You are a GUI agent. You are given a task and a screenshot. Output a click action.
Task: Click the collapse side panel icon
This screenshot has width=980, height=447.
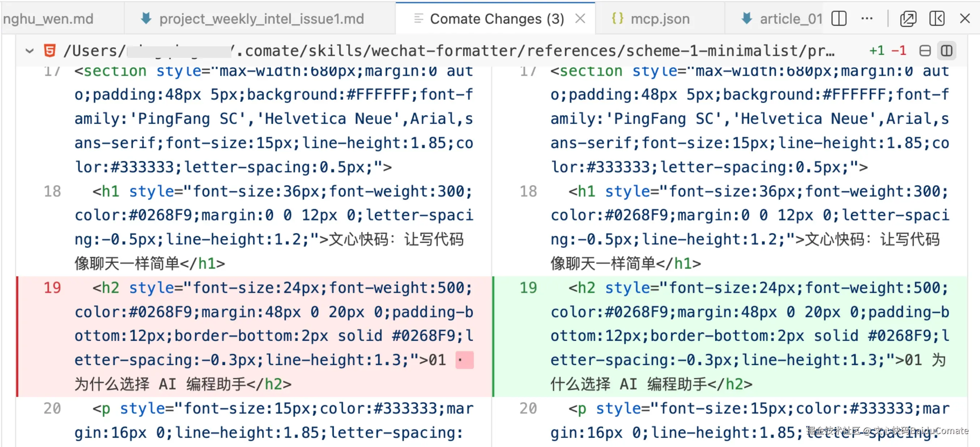pyautogui.click(x=937, y=19)
